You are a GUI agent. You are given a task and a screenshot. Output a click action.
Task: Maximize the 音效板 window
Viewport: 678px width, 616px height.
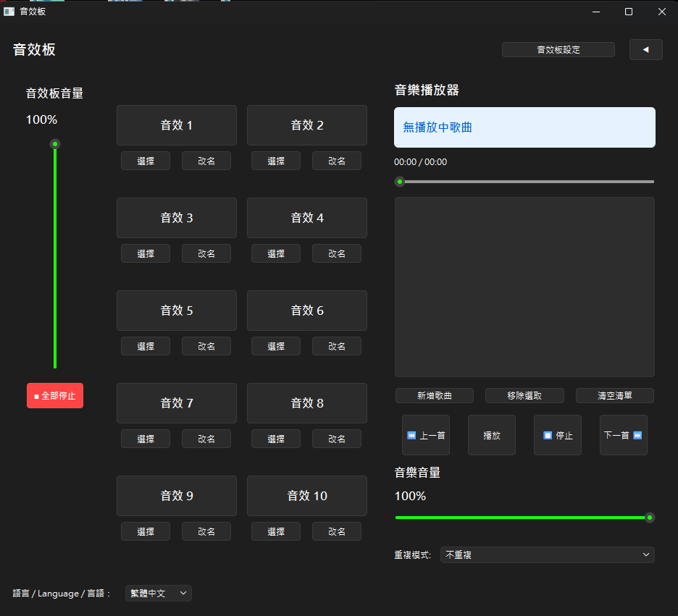point(629,12)
